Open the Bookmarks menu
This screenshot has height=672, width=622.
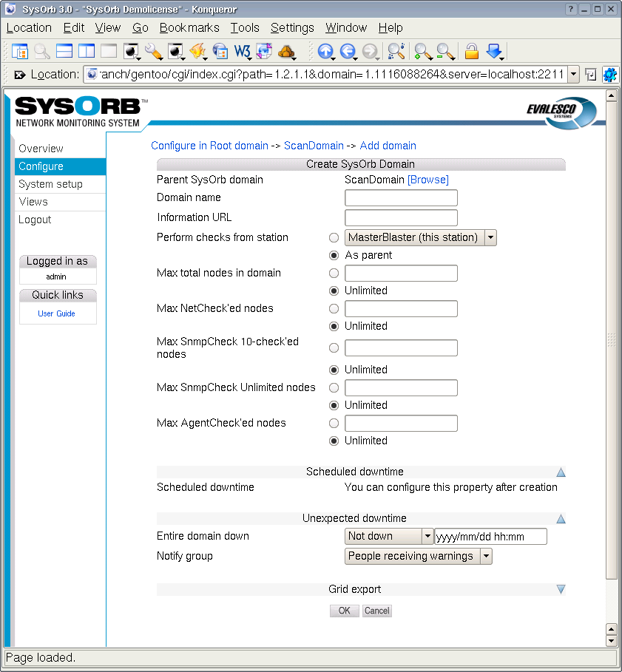pyautogui.click(x=189, y=28)
